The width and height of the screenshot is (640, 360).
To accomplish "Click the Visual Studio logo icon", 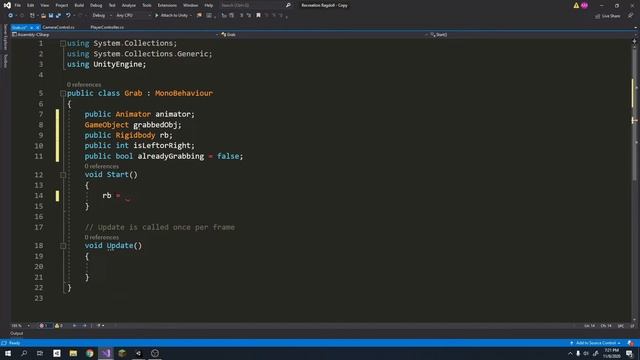I will click(x=7, y=5).
